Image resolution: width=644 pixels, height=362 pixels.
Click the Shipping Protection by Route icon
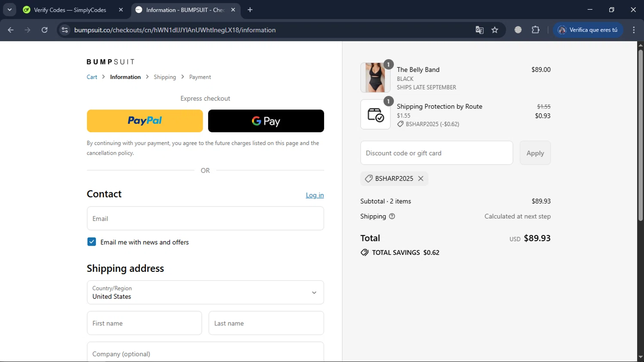click(x=375, y=114)
